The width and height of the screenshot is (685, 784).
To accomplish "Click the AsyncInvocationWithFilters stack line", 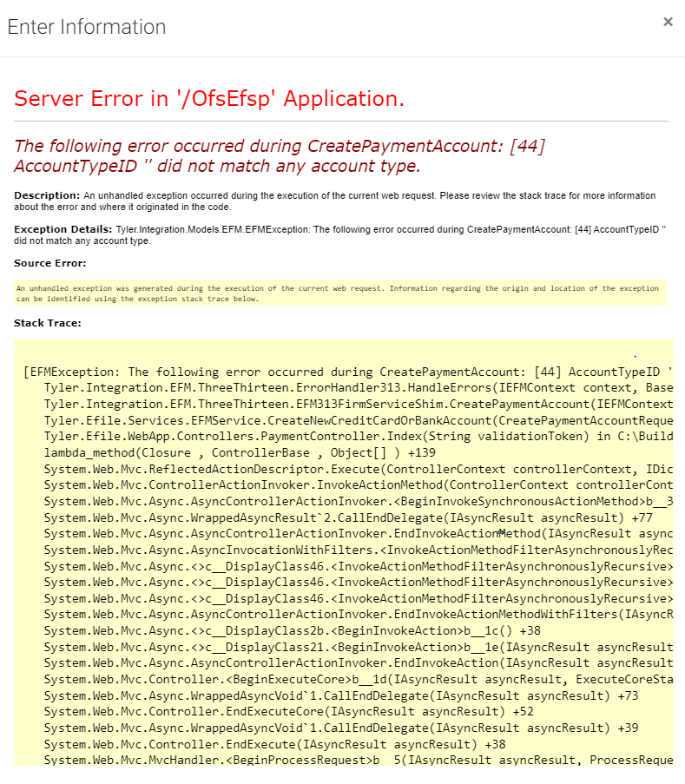I will [x=359, y=550].
